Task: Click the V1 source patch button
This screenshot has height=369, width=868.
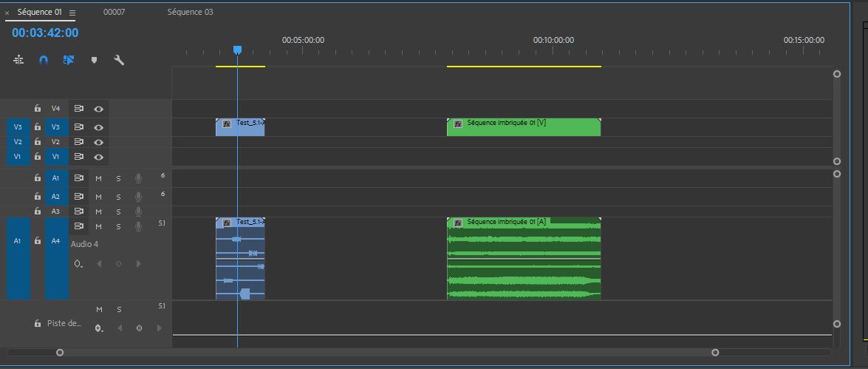Action: 18,157
